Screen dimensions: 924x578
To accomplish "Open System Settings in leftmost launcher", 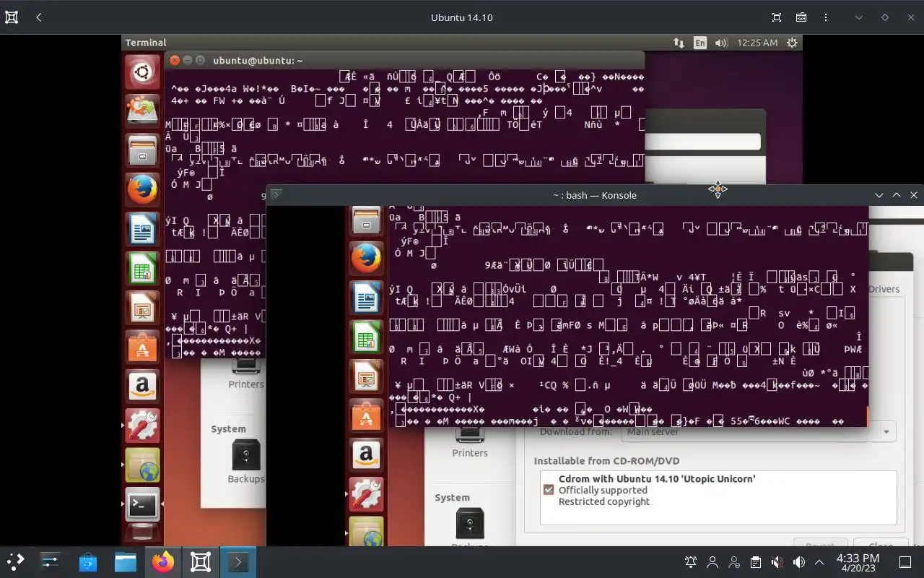I will point(142,426).
